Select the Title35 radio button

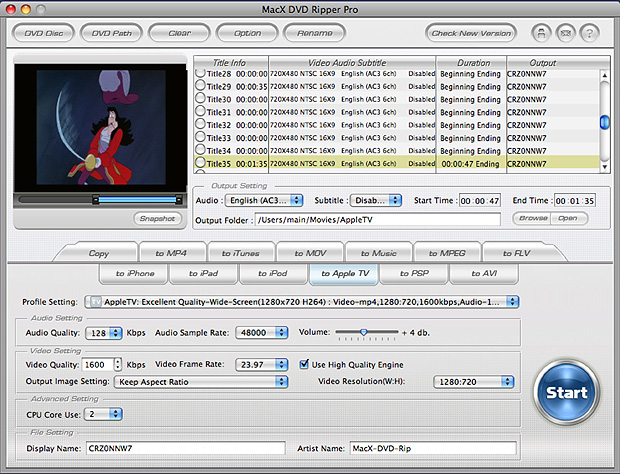click(200, 162)
